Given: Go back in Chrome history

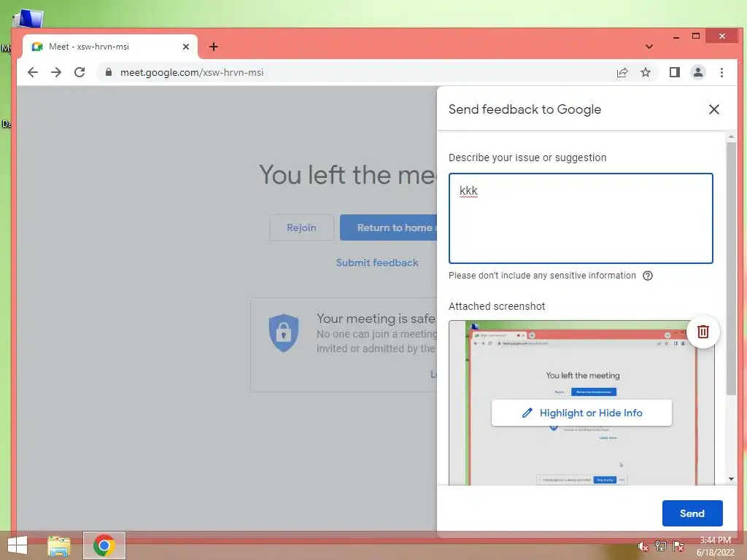Looking at the screenshot, I should 32,72.
